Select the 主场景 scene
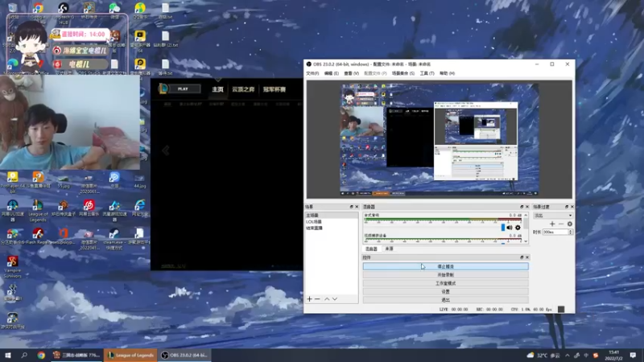The image size is (644, 362). tap(331, 215)
